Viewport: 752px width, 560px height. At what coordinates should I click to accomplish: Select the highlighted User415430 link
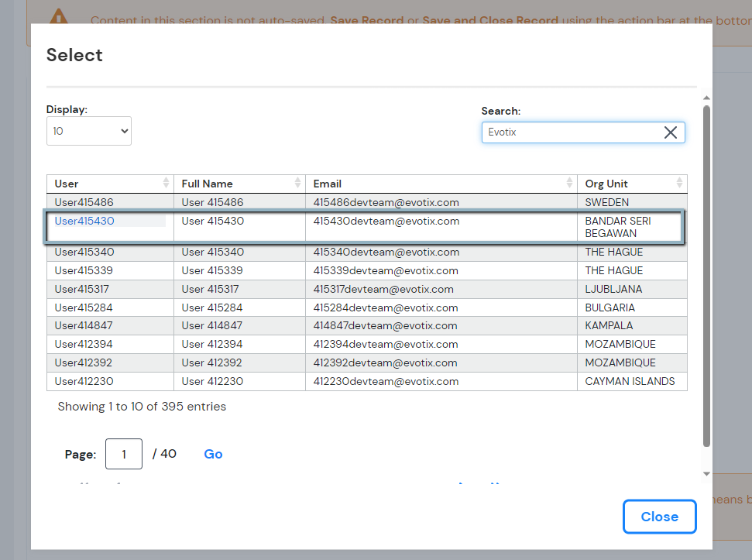84,221
